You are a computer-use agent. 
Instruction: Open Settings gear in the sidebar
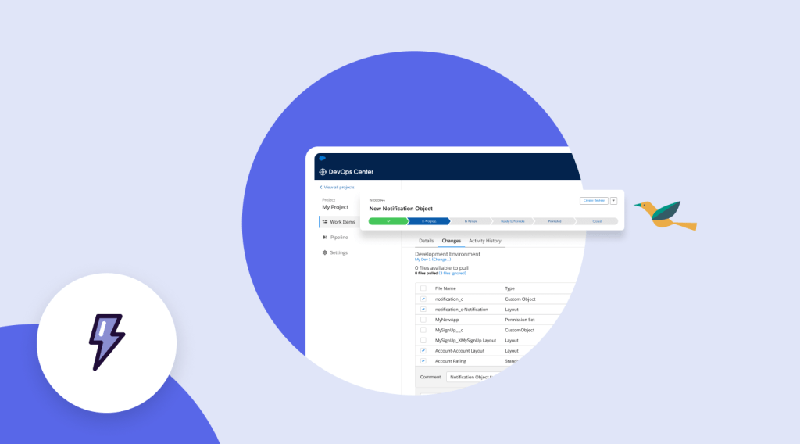(335, 253)
